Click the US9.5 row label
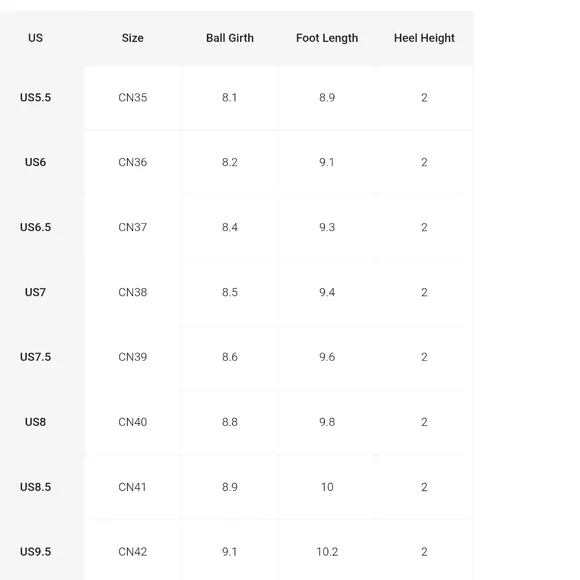 [36, 552]
